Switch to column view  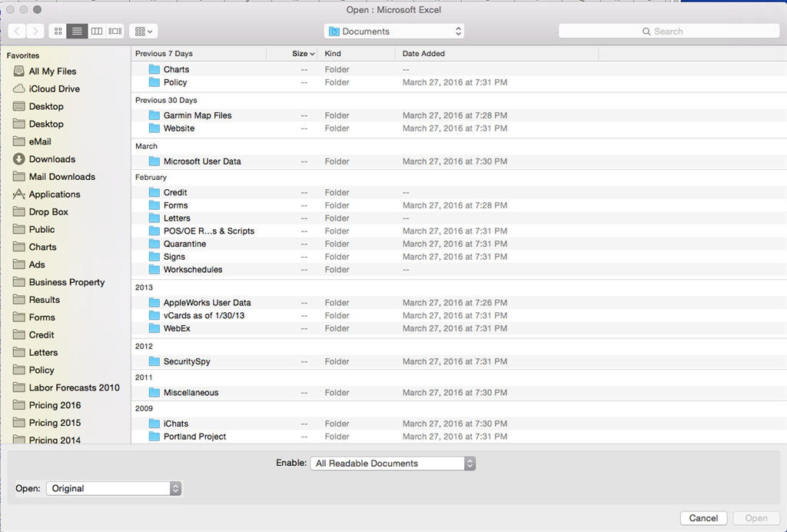pyautogui.click(x=96, y=31)
